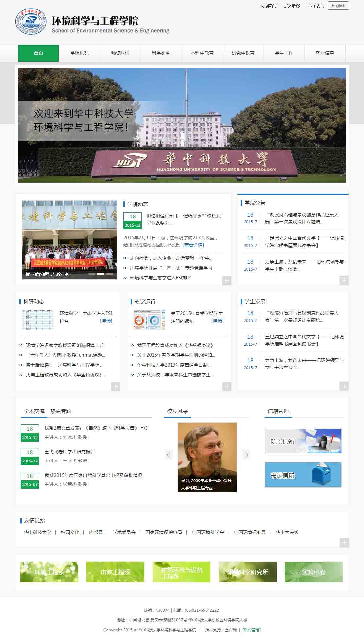
Task: Open 王飞飞老师学术研究报告 item
Action: [70, 452]
